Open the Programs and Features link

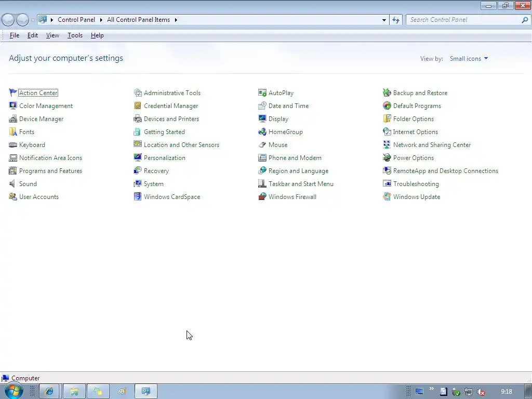[x=50, y=170]
